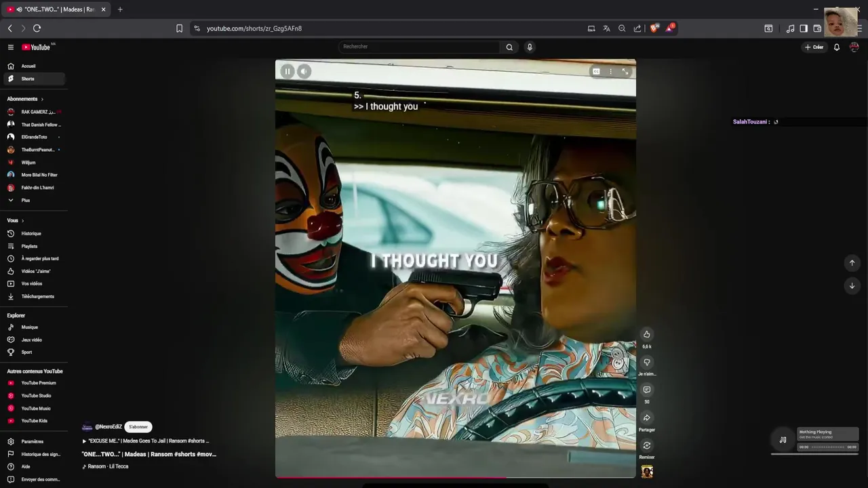Open Historique in the sidebar

pos(34,233)
